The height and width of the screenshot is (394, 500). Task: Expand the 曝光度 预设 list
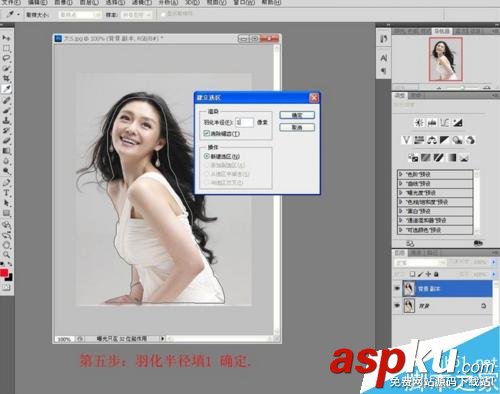coord(401,193)
